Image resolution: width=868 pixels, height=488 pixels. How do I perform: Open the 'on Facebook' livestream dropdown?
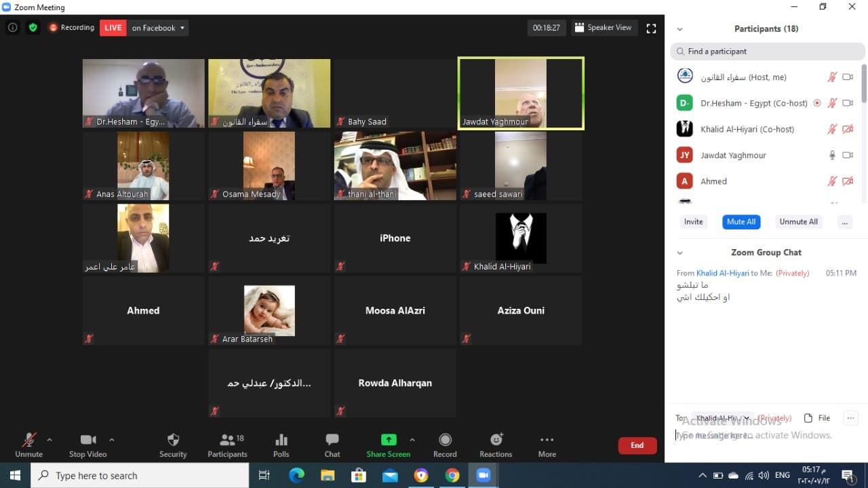pyautogui.click(x=157, y=28)
